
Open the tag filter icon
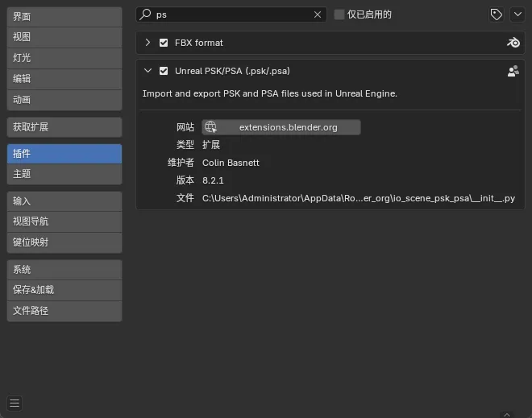click(x=496, y=14)
